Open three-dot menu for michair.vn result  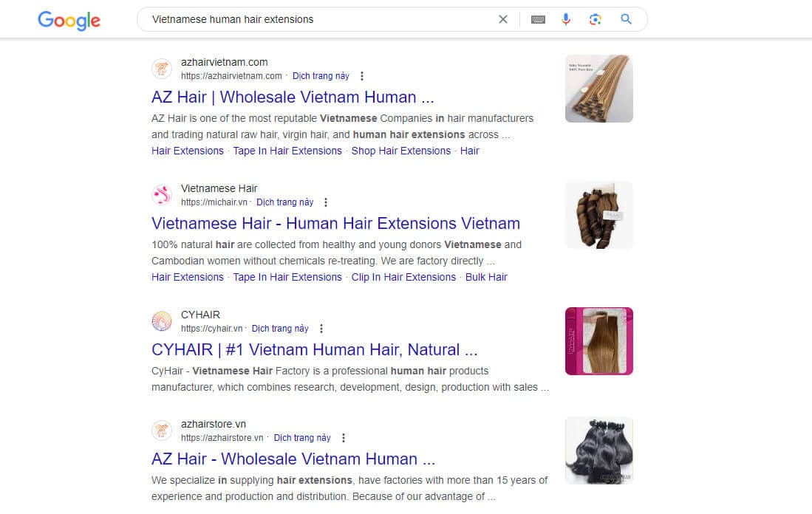pyautogui.click(x=326, y=202)
